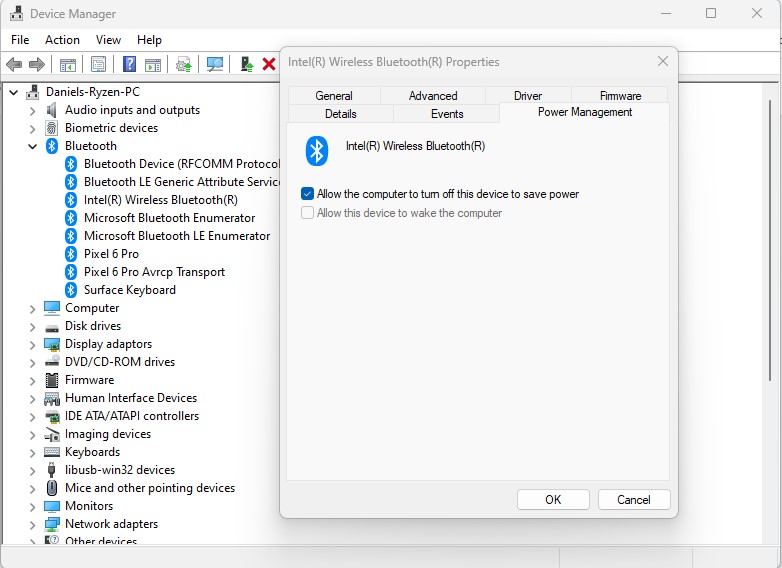Click the Allow this device to wake checkbox
Image resolution: width=782 pixels, height=568 pixels.
click(x=307, y=213)
